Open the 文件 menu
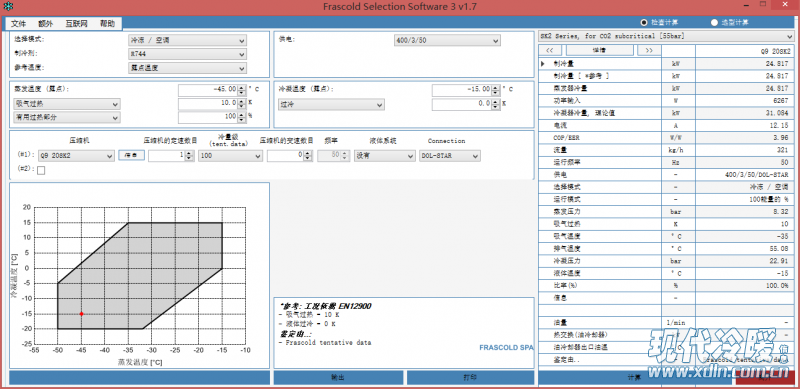The height and width of the screenshot is (389, 800). [x=18, y=23]
